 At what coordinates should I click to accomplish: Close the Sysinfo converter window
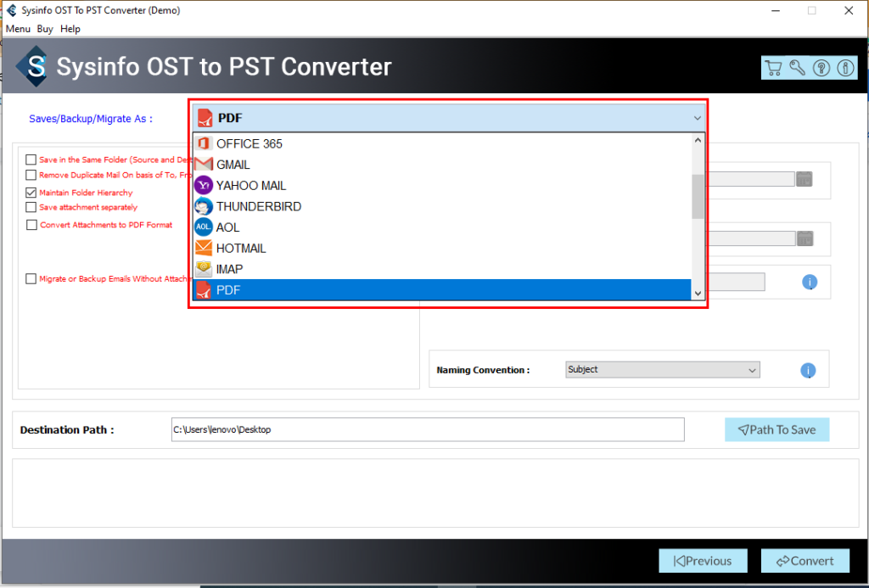[x=849, y=10]
